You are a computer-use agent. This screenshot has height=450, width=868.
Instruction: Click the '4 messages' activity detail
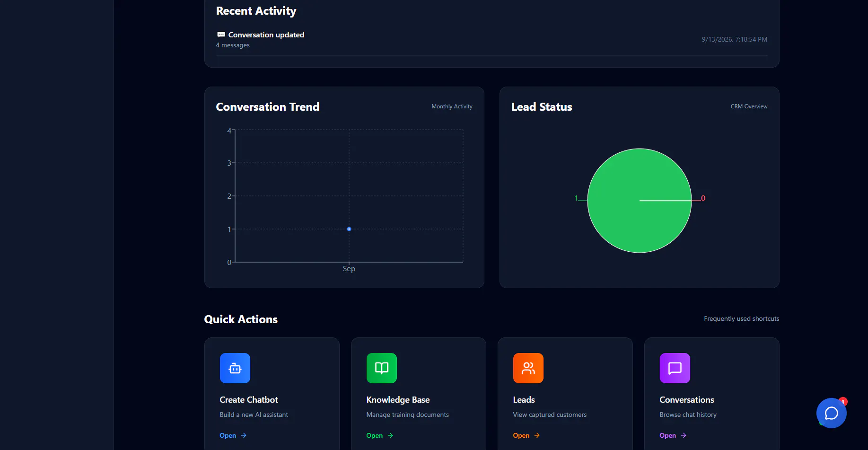(x=233, y=45)
